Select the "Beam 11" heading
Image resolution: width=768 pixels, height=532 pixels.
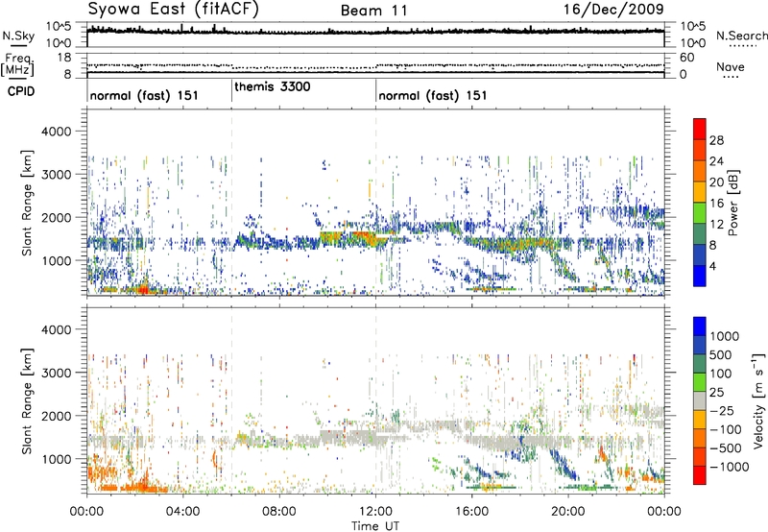click(x=374, y=11)
